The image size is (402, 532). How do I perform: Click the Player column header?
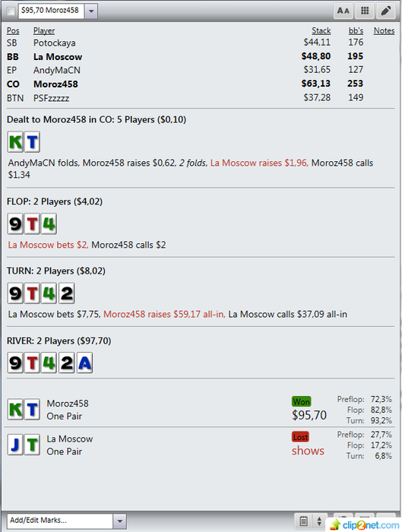point(44,30)
